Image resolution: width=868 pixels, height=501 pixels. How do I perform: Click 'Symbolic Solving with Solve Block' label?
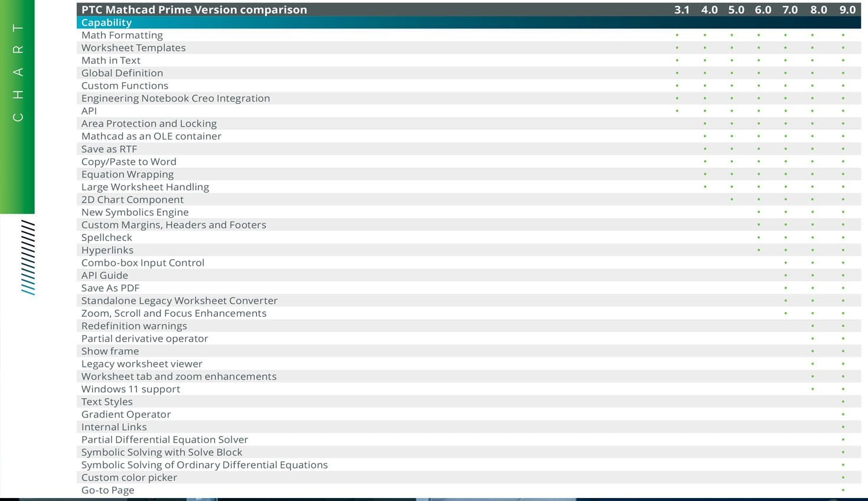(x=162, y=452)
